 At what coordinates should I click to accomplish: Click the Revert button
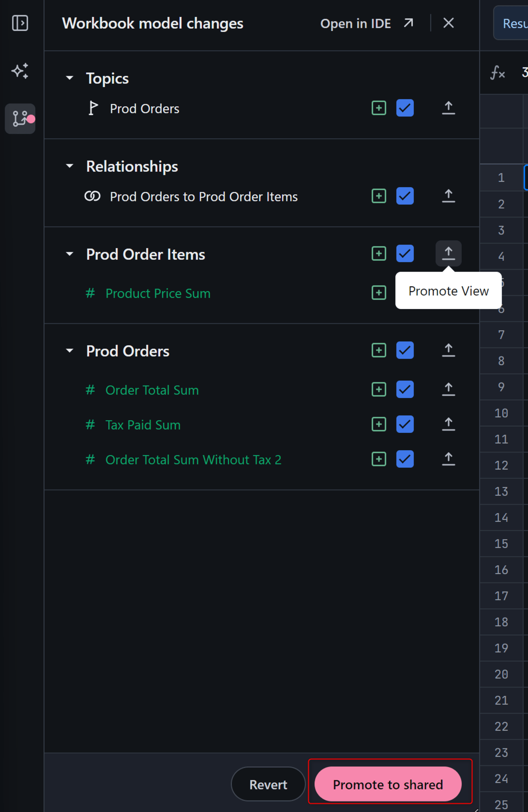click(x=268, y=784)
